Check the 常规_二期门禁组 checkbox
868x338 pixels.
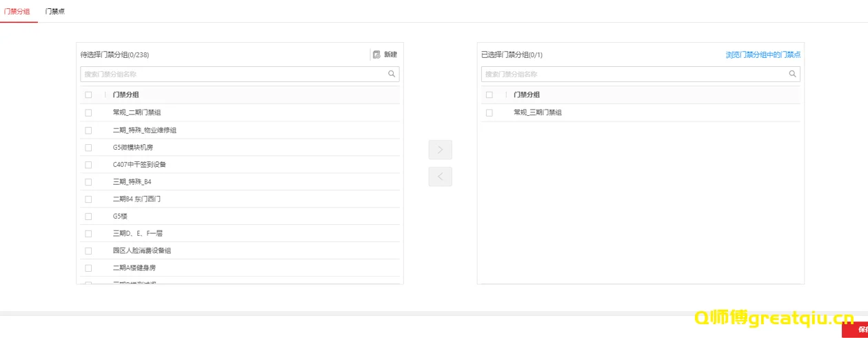88,112
